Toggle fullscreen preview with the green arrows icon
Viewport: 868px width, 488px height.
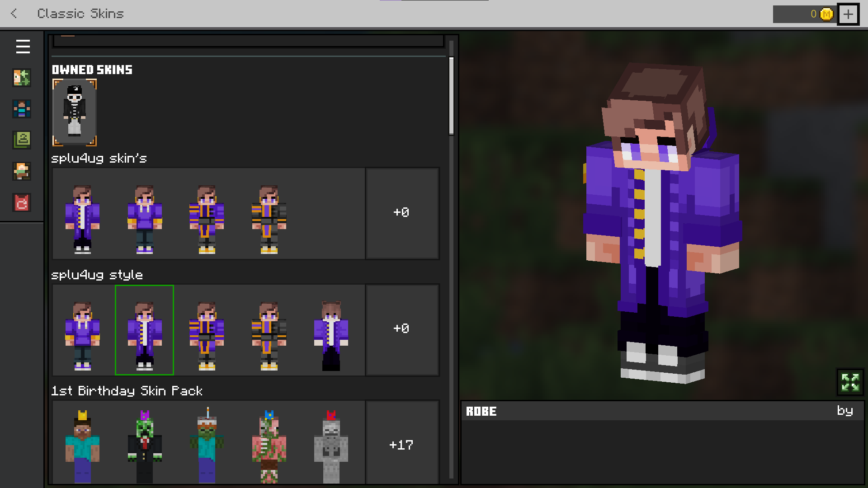click(850, 382)
